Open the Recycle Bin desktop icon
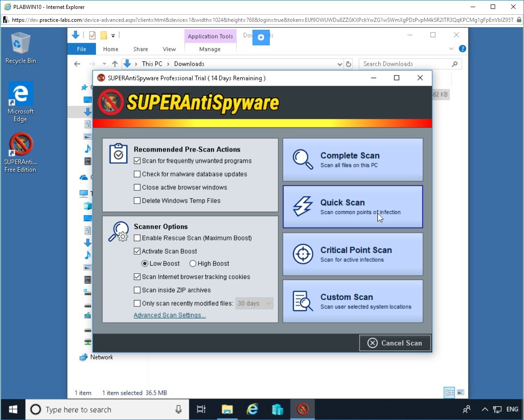This screenshot has width=524, height=420. [x=21, y=48]
